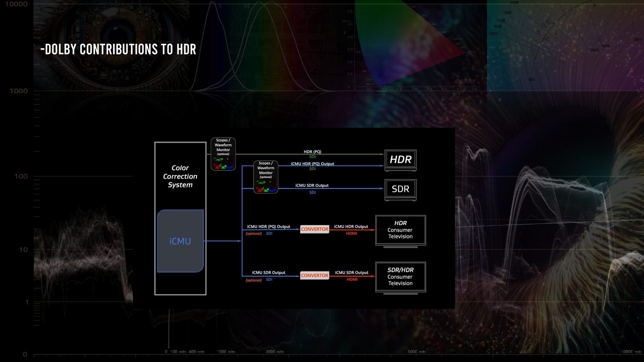Click "iCMU HDR (PQ) Output" label above the (optional) tag
This screenshot has width=644, height=362.
click(268, 226)
